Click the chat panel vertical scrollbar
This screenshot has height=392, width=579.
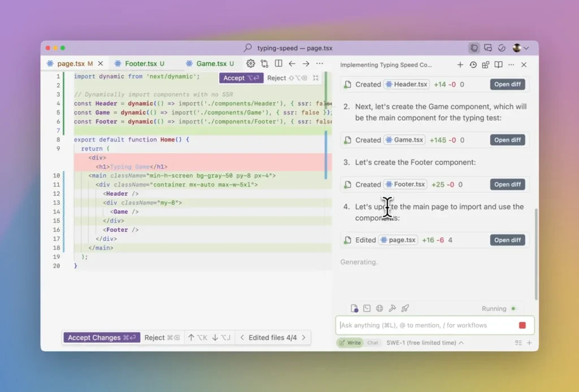[536, 254]
